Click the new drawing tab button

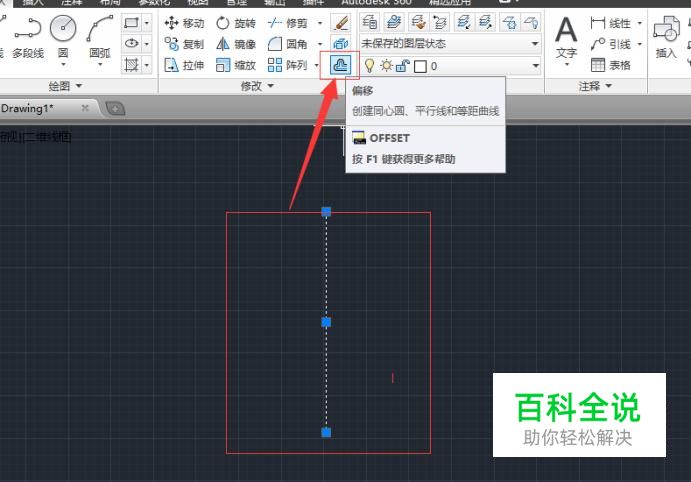115,108
